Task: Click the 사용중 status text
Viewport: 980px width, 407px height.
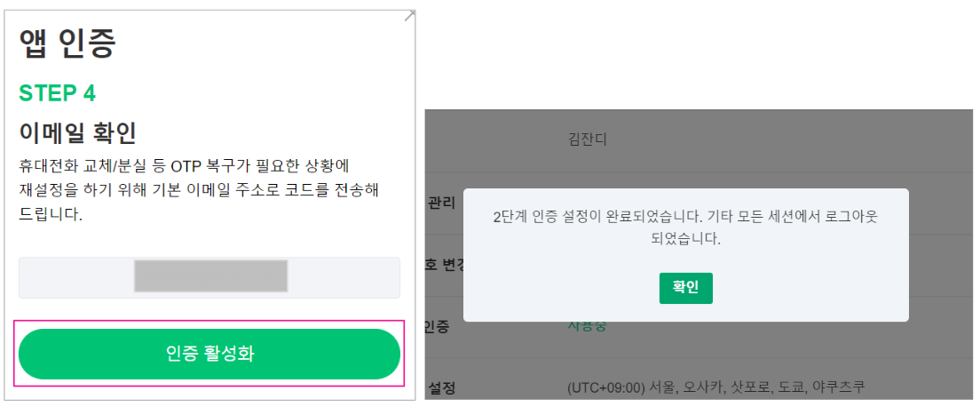Action: [x=587, y=325]
